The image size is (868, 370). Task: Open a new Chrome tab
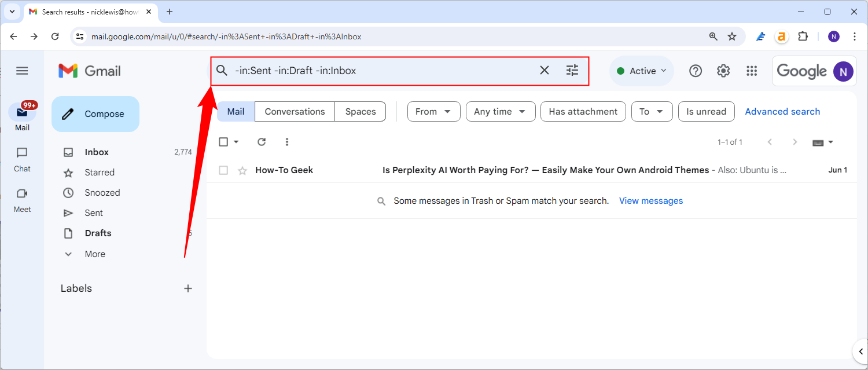(170, 12)
